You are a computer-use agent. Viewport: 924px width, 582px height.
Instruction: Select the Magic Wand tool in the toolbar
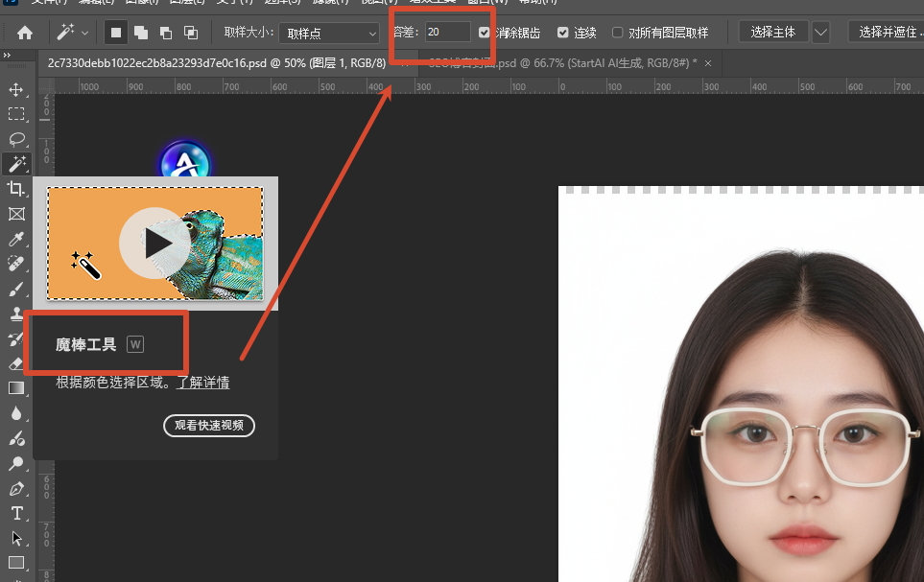coord(16,164)
